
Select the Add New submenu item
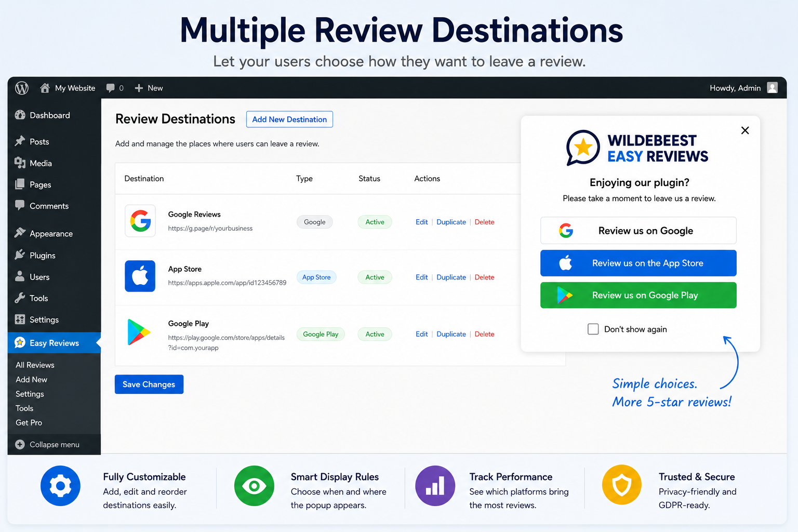(31, 380)
